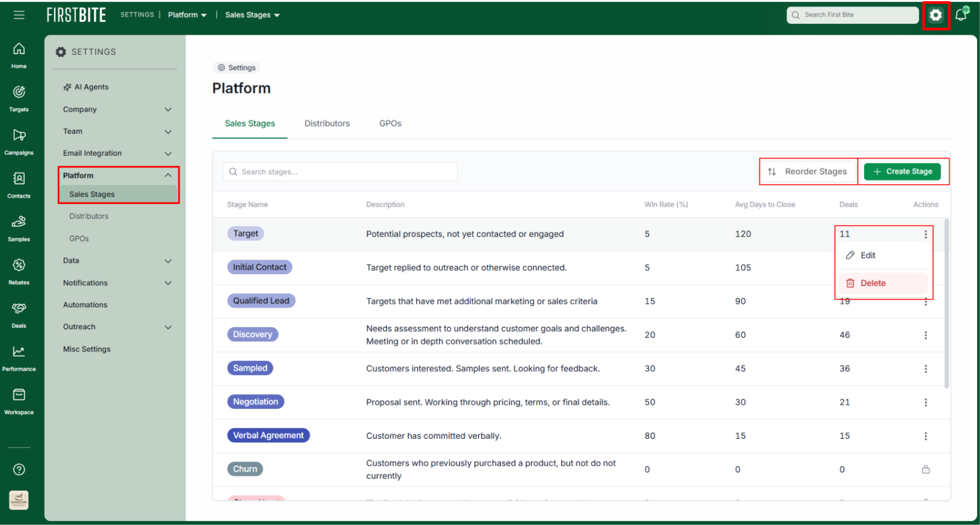Focus the Search stages field

[340, 172]
